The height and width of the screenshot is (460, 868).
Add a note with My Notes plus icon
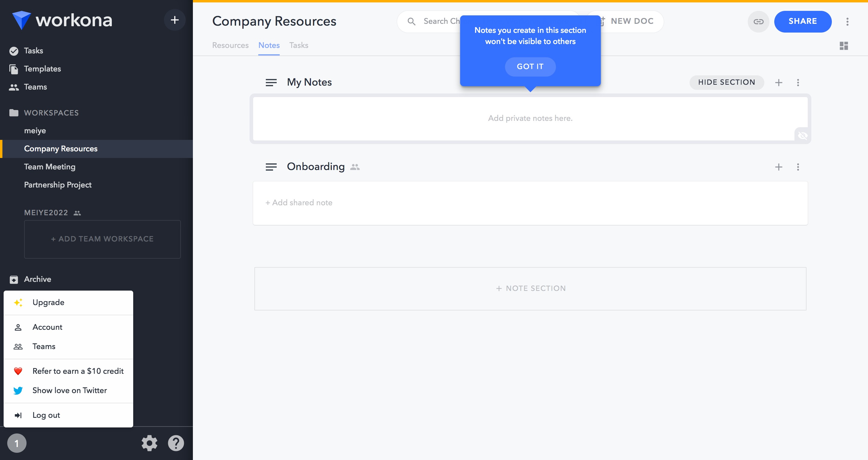coord(778,83)
